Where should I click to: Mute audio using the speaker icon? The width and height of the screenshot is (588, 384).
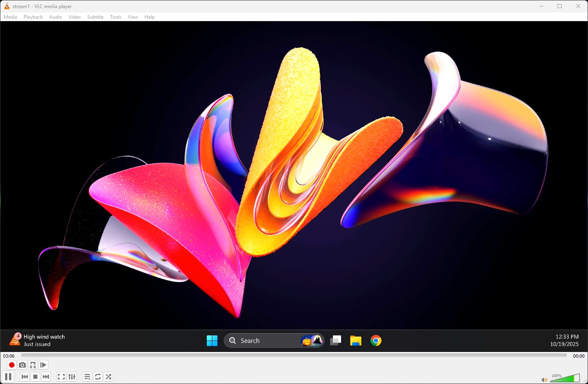(544, 380)
